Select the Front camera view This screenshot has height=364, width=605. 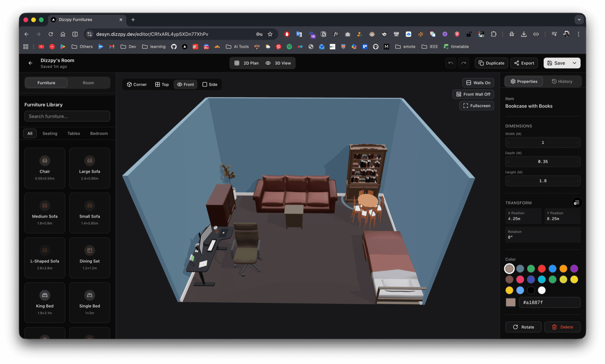[186, 84]
